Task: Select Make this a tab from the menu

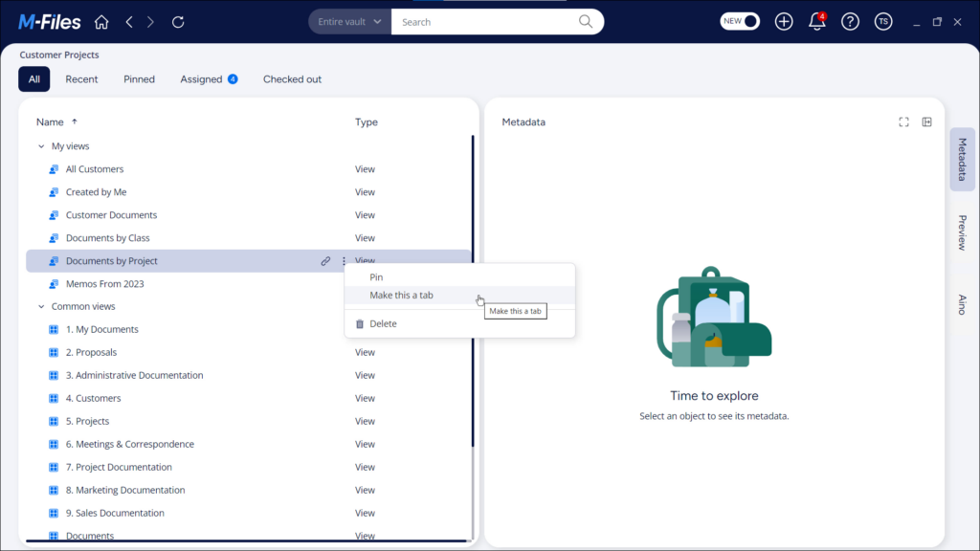Action: click(403, 295)
